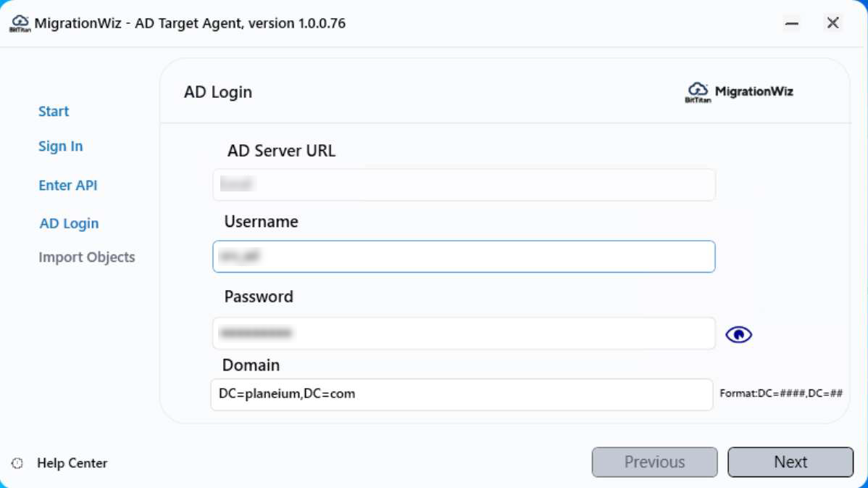Click the AD Server URL input field
This screenshot has height=488, width=868.
[x=463, y=184]
